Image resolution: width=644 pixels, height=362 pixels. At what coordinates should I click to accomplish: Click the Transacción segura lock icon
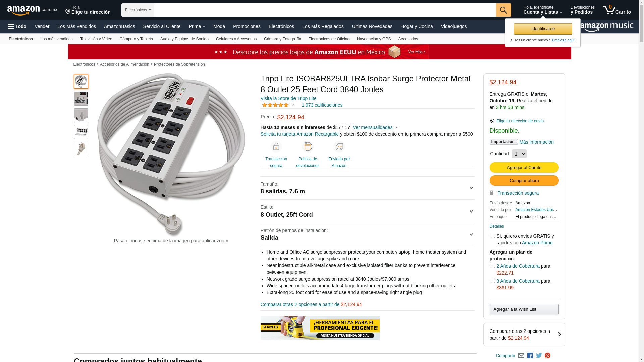click(x=276, y=147)
